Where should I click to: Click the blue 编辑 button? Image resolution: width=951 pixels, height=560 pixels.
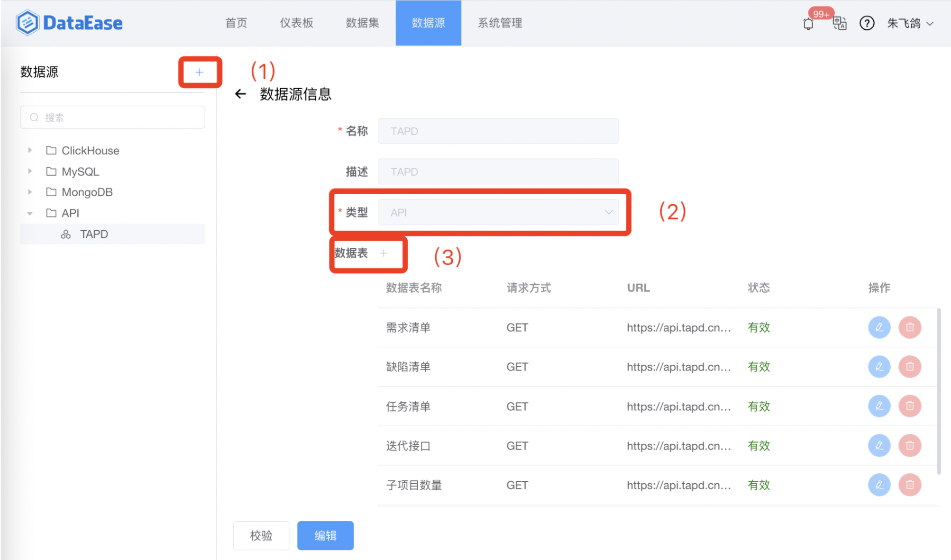325,535
